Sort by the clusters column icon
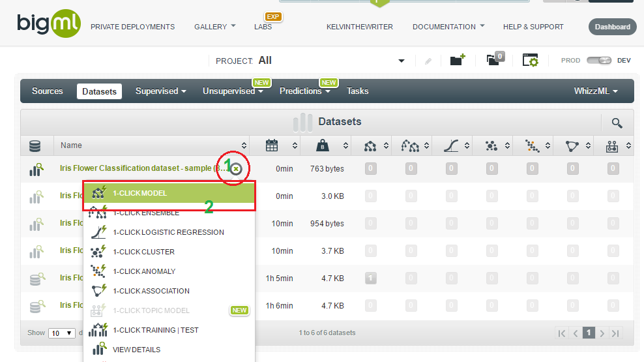644x362 pixels. click(491, 145)
